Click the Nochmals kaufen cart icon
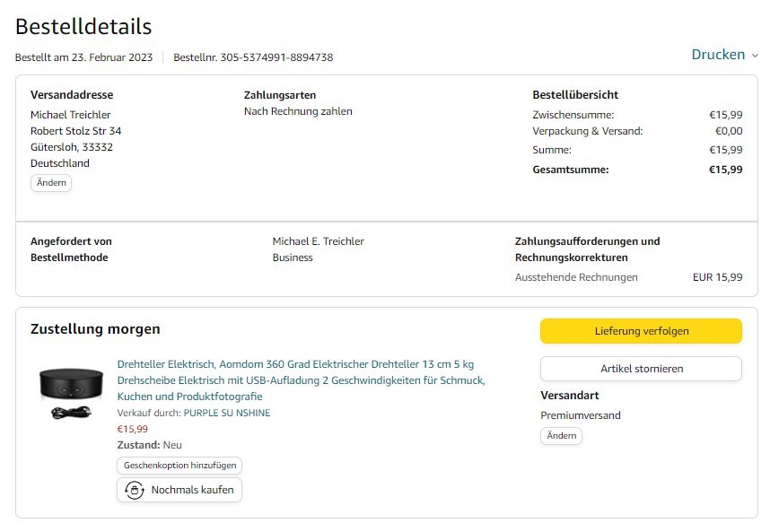Screen dimensions: 770x532 135,490
